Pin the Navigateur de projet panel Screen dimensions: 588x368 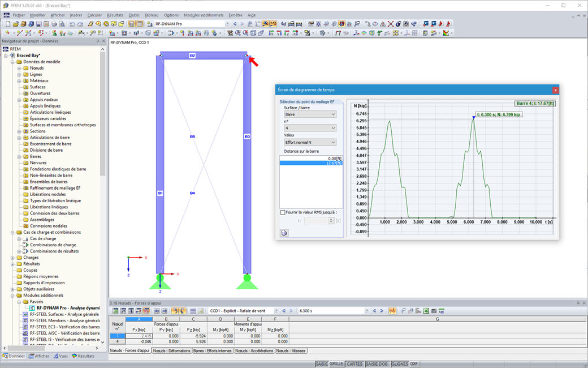(97, 41)
